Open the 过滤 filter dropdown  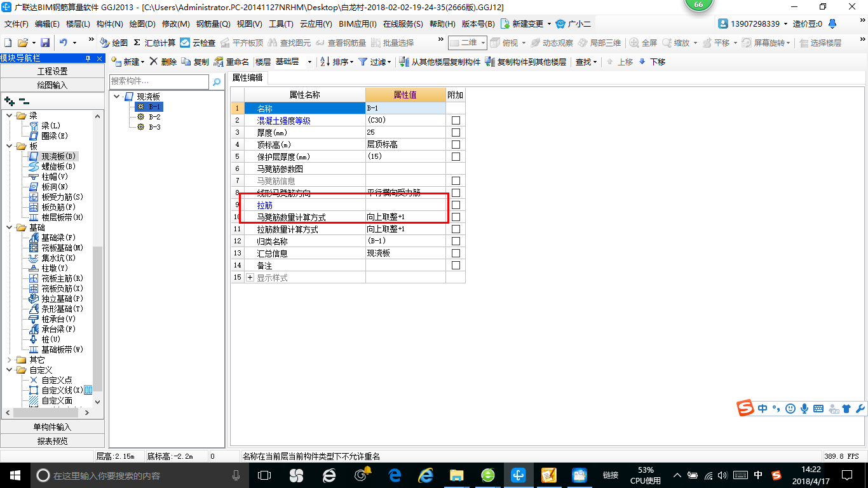click(x=374, y=62)
